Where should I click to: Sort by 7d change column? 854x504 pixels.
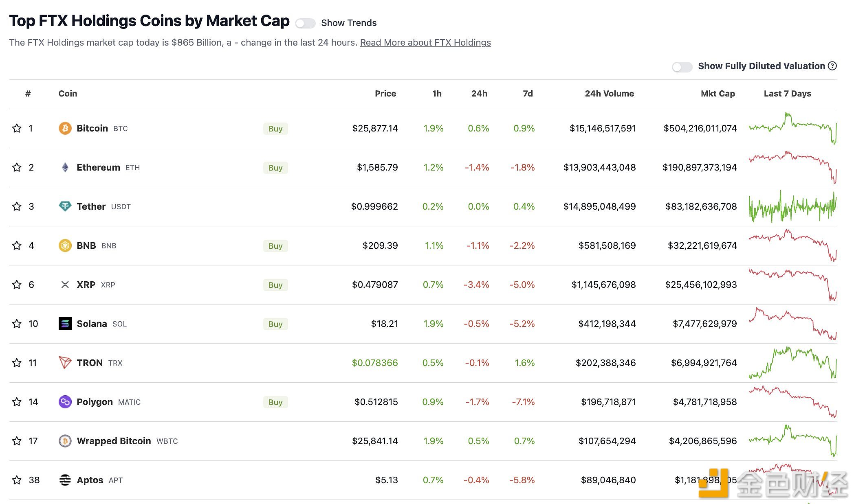coord(528,94)
